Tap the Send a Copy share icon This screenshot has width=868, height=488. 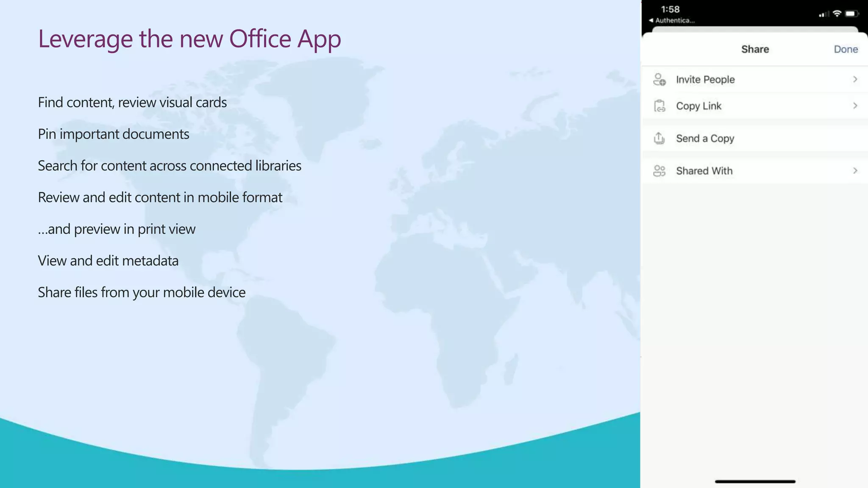tap(659, 138)
